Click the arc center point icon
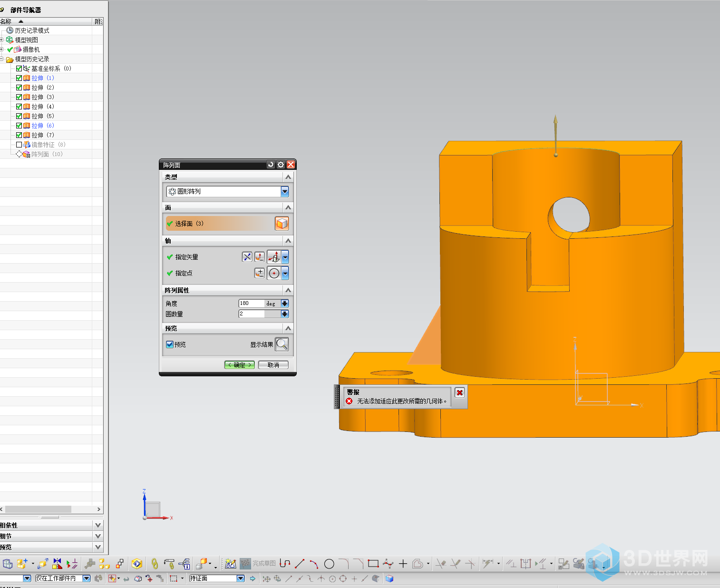The image size is (720, 588). (x=274, y=273)
